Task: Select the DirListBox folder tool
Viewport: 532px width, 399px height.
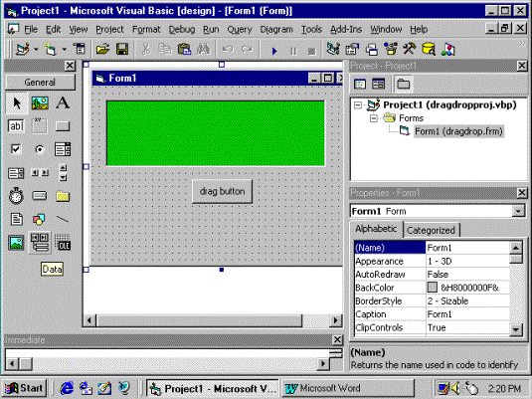Action: [63, 196]
